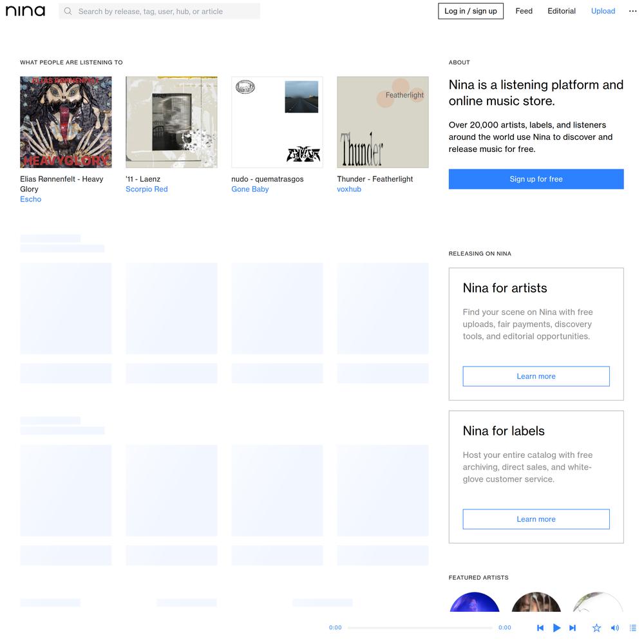The width and height of the screenshot is (644, 644).
Task: Click the nina logo
Action: click(x=26, y=11)
